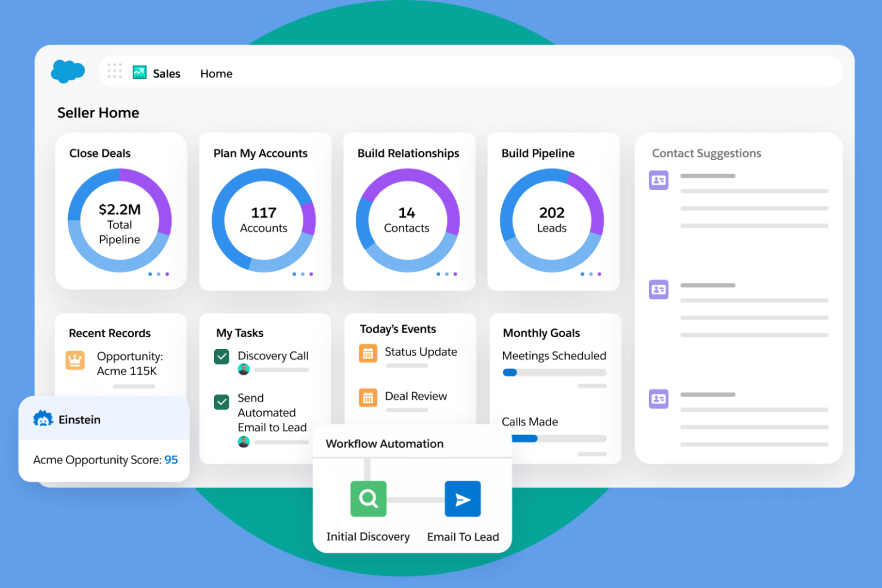Switch to the Home tab
The height and width of the screenshot is (588, 882).
pyautogui.click(x=216, y=73)
